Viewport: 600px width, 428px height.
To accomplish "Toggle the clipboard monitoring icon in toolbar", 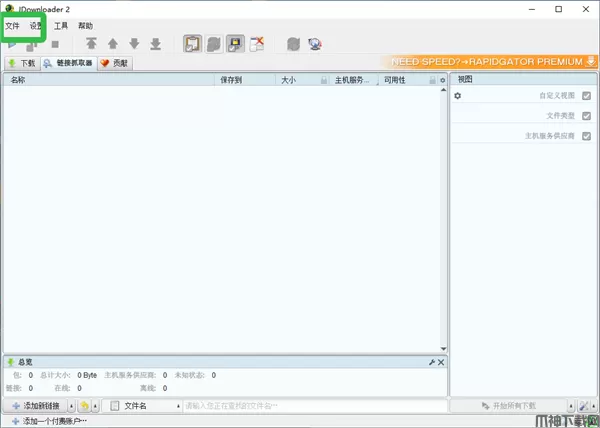I will (x=192, y=44).
